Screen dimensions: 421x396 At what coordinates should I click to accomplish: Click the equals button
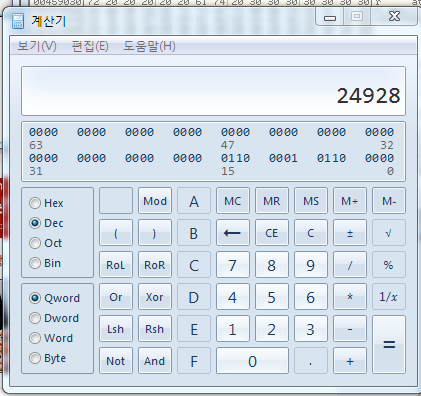[389, 345]
